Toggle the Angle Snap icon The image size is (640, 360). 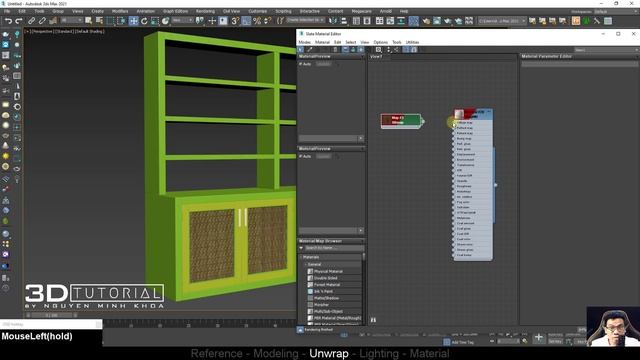(x=246, y=21)
